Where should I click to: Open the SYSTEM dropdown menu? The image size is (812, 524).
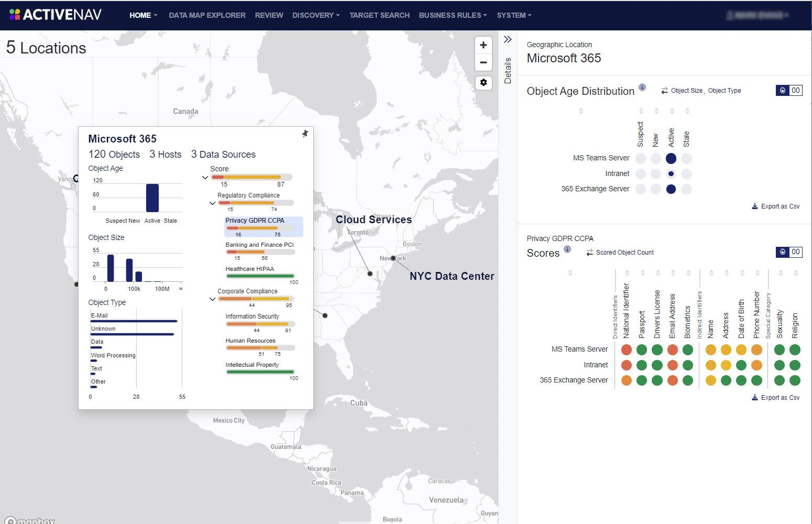click(513, 15)
